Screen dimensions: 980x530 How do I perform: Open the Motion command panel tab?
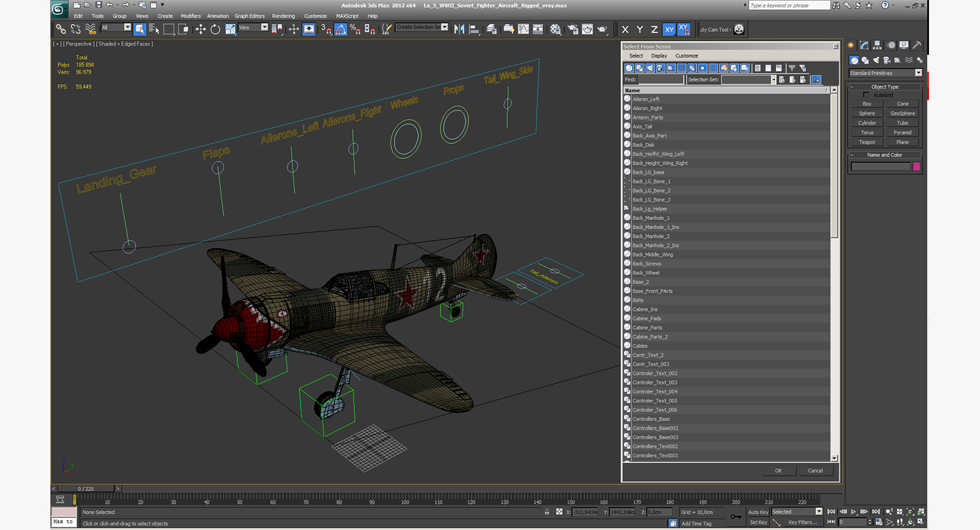point(891,45)
